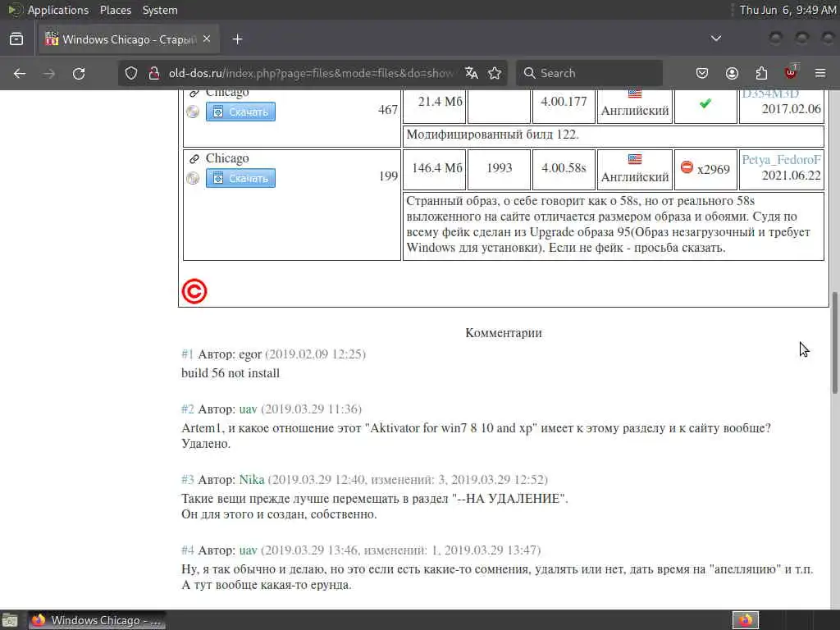
Task: Click the CD disc icon in Chicago 199 row
Action: tap(193, 178)
